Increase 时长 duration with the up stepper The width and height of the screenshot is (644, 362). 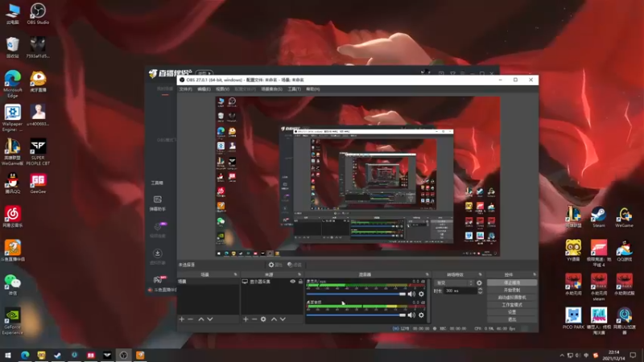point(480,289)
